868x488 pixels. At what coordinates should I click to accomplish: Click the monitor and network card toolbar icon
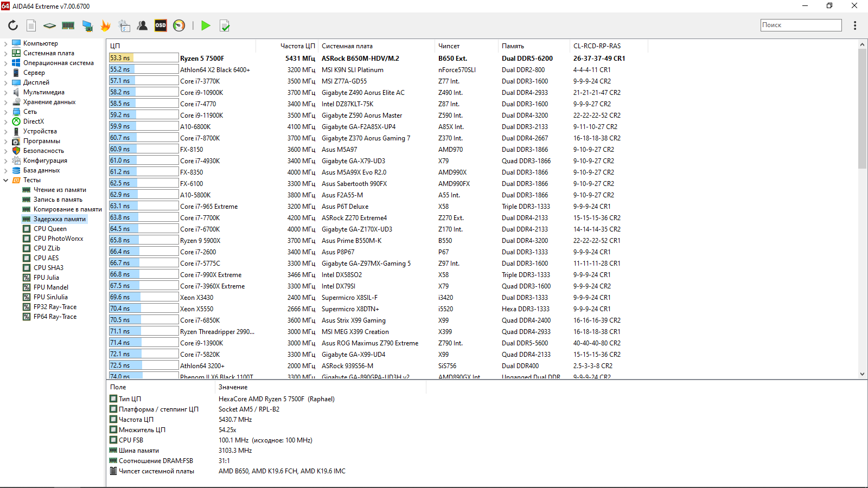pyautogui.click(x=87, y=25)
